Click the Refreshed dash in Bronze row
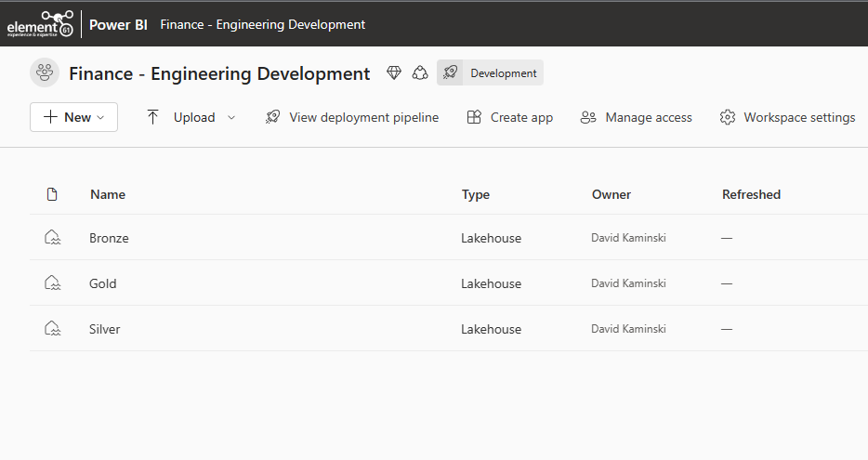This screenshot has height=460, width=868. pos(727,238)
